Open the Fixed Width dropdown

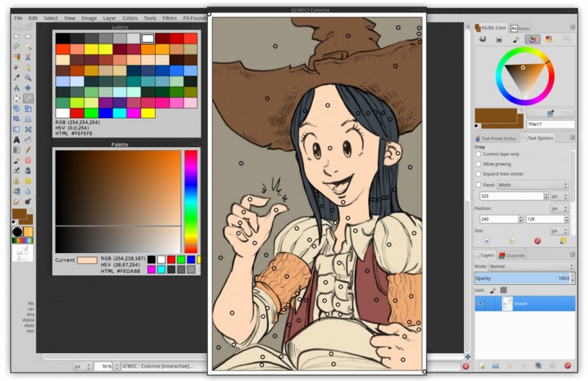pyautogui.click(x=532, y=185)
